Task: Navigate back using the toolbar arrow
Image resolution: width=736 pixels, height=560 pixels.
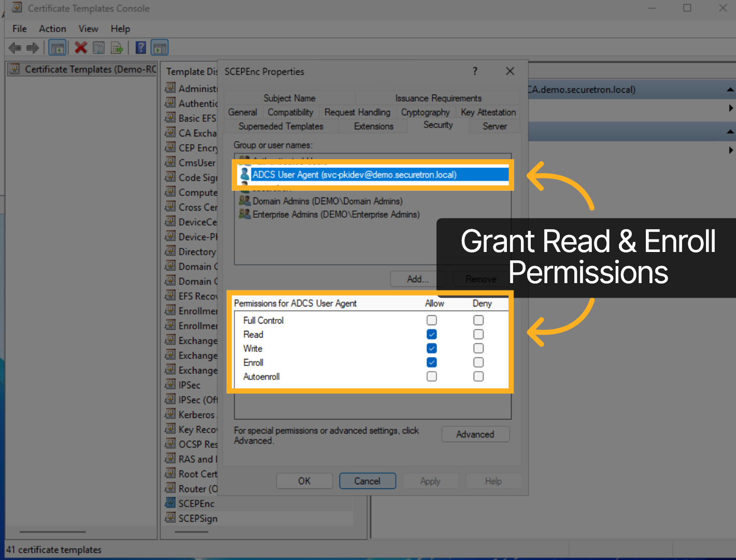Action: click(15, 47)
